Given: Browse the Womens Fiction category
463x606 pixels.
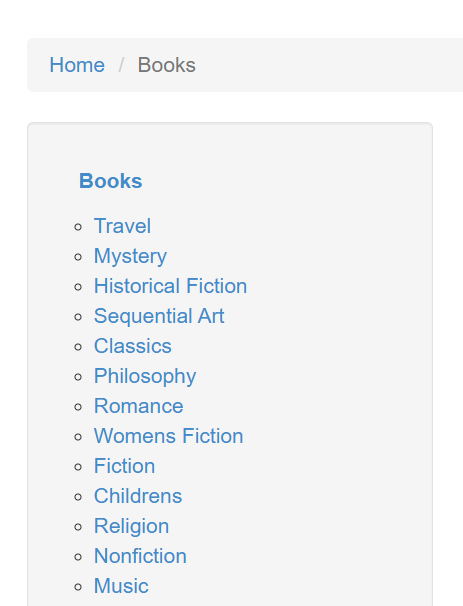Looking at the screenshot, I should tap(169, 436).
